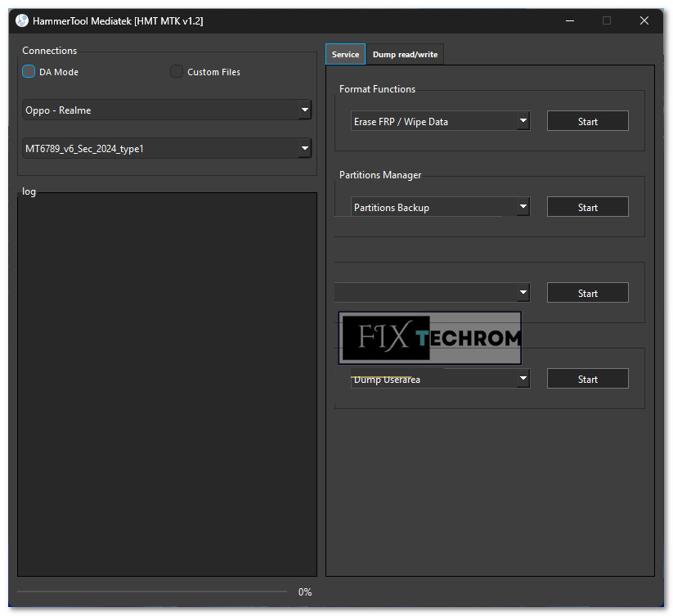Click inside the log output area
This screenshot has height=616, width=673.
point(167,384)
